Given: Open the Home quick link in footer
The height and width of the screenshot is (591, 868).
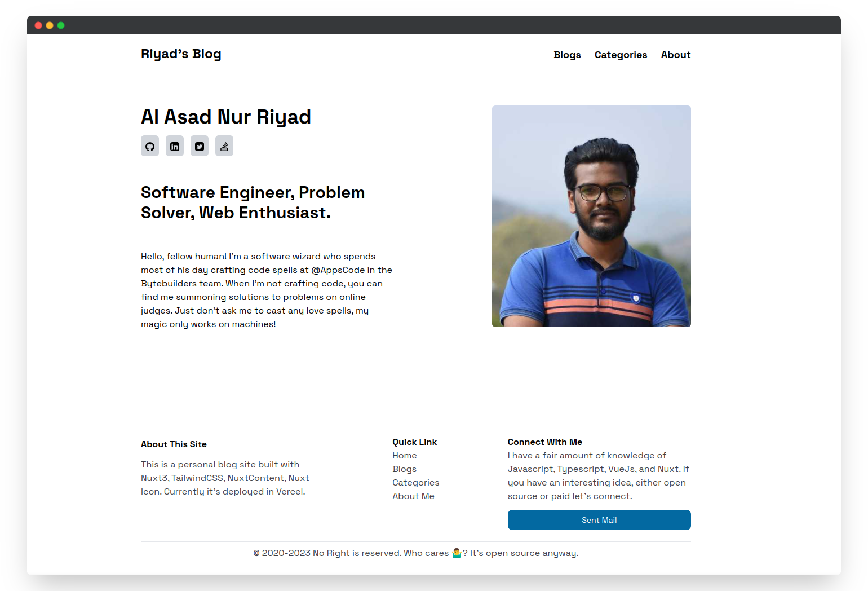Looking at the screenshot, I should tap(405, 456).
